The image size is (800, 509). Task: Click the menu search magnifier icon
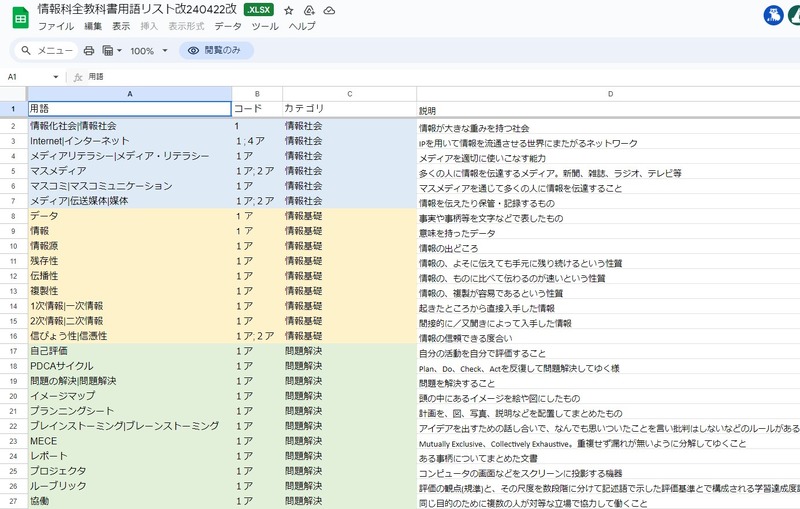(26, 50)
